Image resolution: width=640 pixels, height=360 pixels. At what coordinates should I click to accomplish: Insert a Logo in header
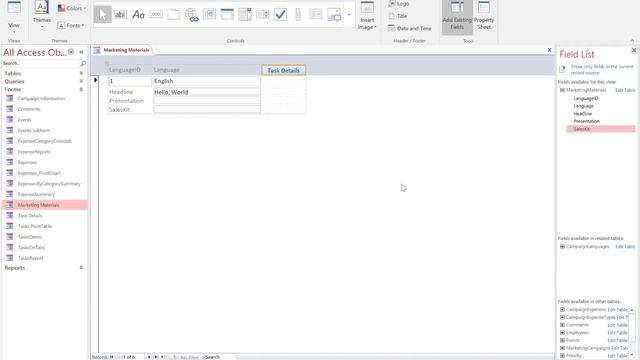tap(398, 4)
